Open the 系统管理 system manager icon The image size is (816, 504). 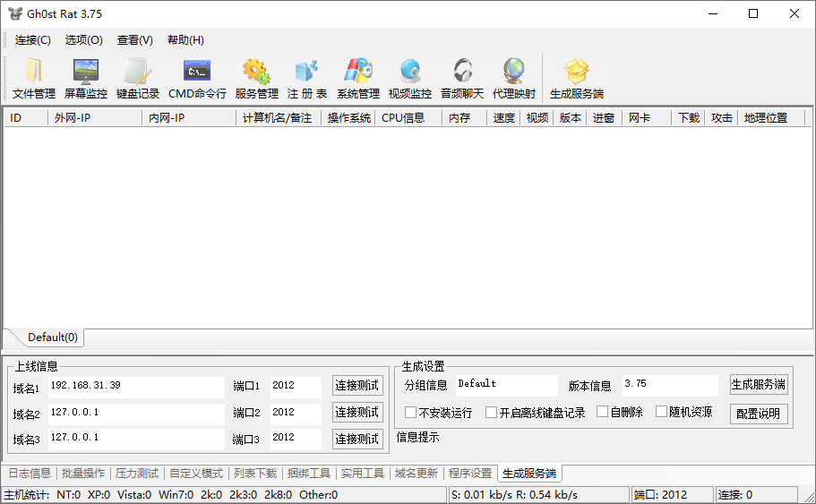pos(358,78)
